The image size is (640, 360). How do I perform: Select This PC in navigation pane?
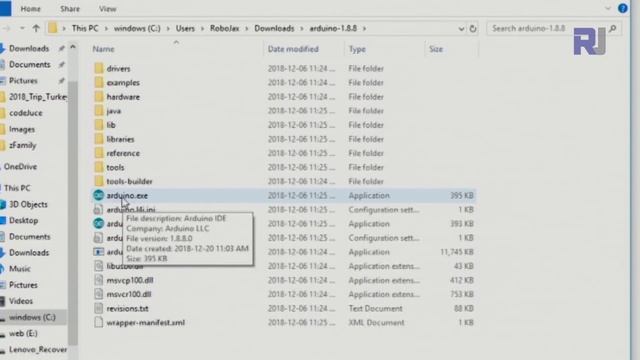17,188
